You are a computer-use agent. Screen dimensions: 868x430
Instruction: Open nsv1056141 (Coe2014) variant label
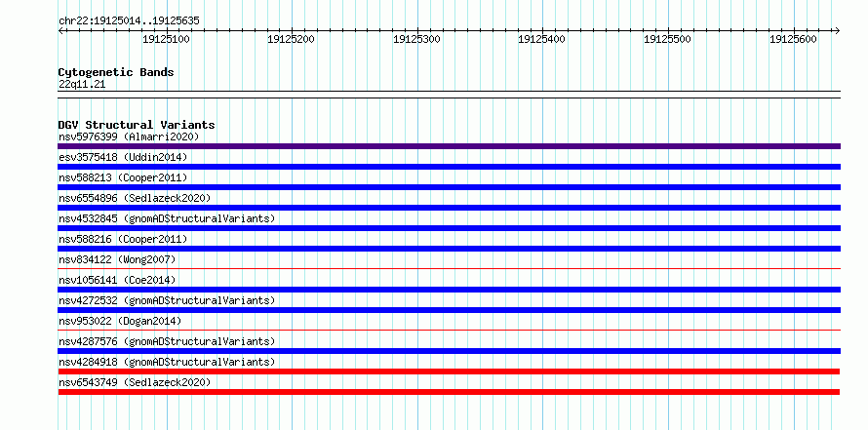pyautogui.click(x=117, y=280)
